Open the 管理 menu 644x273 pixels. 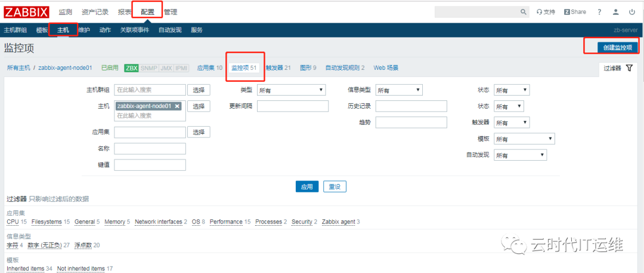click(x=171, y=12)
